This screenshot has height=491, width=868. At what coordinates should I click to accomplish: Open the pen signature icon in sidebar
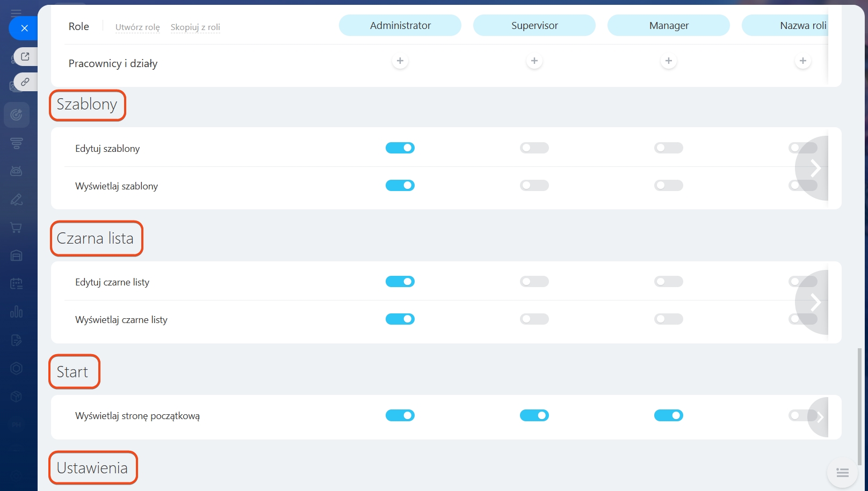17,200
